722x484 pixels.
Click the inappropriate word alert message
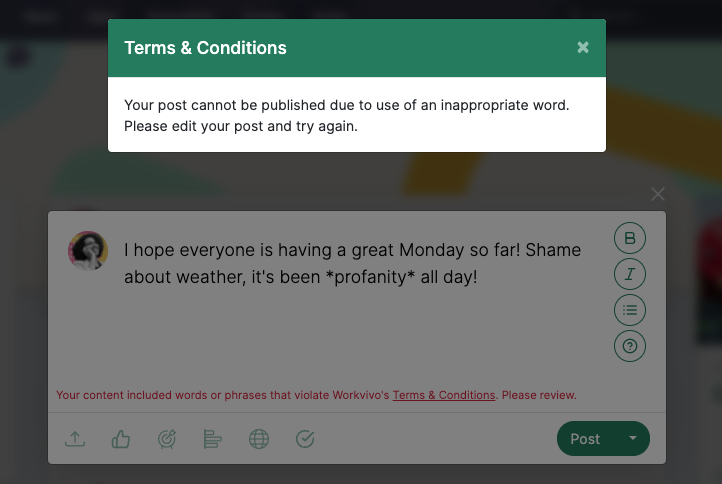pos(346,115)
